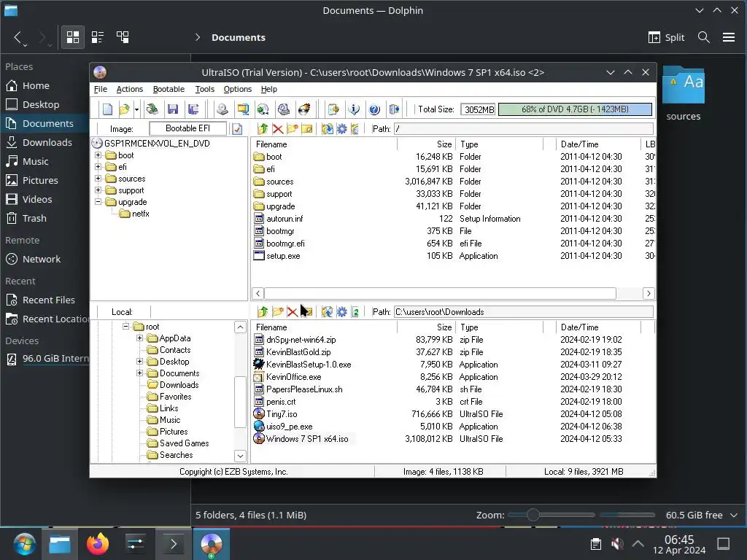Image resolution: width=747 pixels, height=560 pixels.
Task: Toggle Dolphin Split view
Action: [667, 37]
